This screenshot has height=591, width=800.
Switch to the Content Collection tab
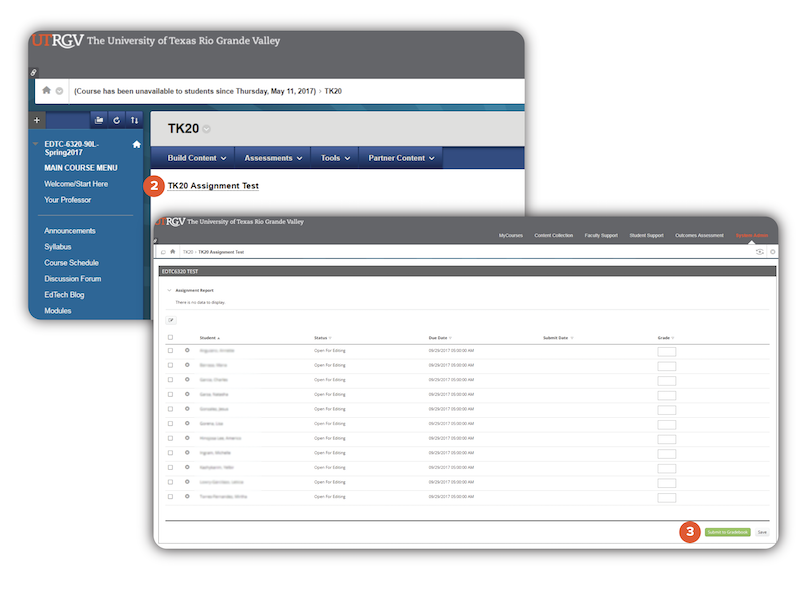pyautogui.click(x=554, y=235)
